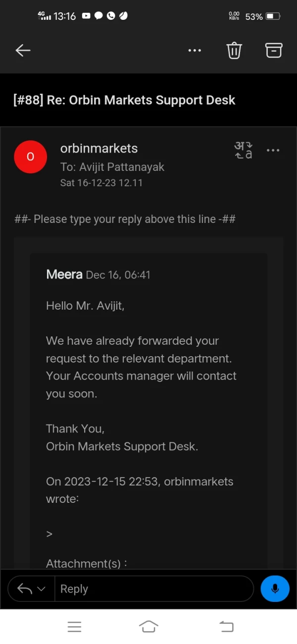The image size is (297, 644).
Task: Delete this email with trash icon
Action: (x=234, y=50)
